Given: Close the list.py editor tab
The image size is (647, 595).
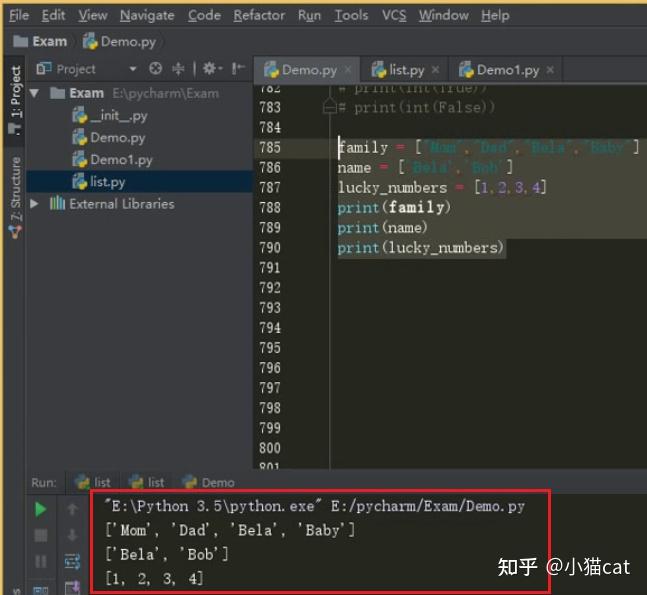Looking at the screenshot, I should 435,70.
